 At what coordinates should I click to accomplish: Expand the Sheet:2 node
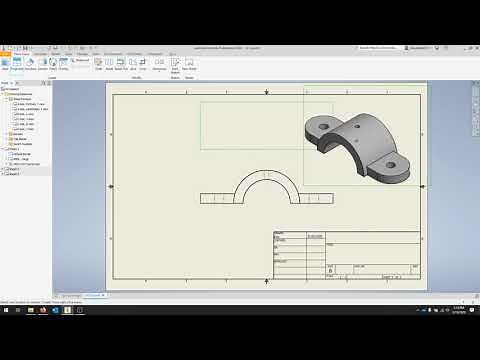pyautogui.click(x=2, y=169)
